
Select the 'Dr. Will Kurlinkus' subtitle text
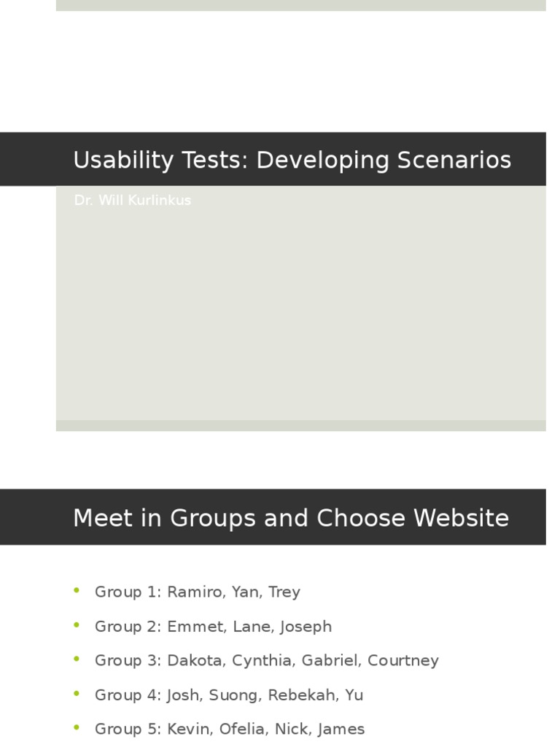[x=132, y=200]
